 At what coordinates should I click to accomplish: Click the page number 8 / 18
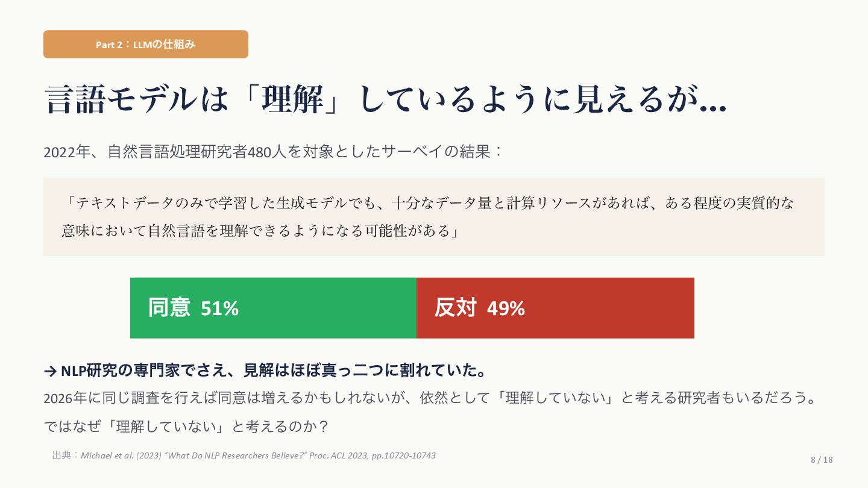[822, 460]
